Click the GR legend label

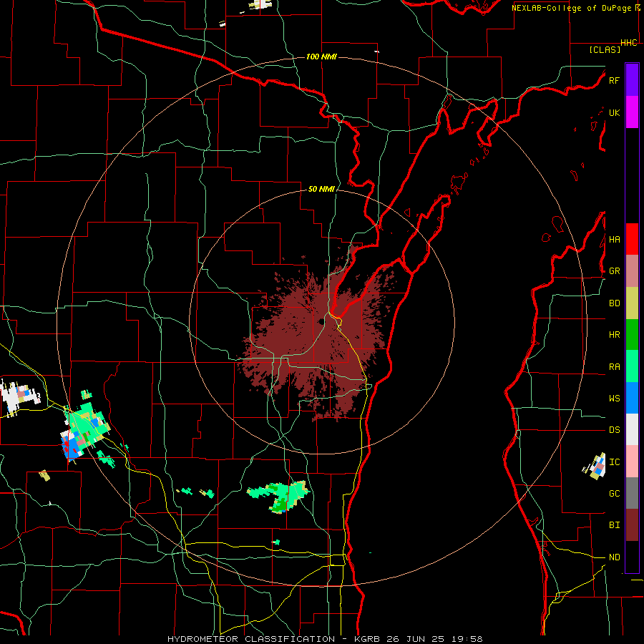click(x=614, y=271)
